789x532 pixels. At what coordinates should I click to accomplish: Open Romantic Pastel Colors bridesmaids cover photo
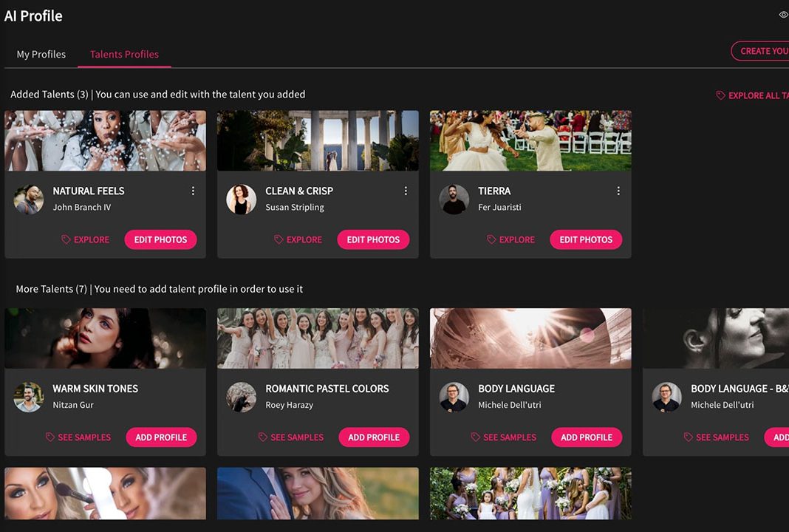[318, 338]
